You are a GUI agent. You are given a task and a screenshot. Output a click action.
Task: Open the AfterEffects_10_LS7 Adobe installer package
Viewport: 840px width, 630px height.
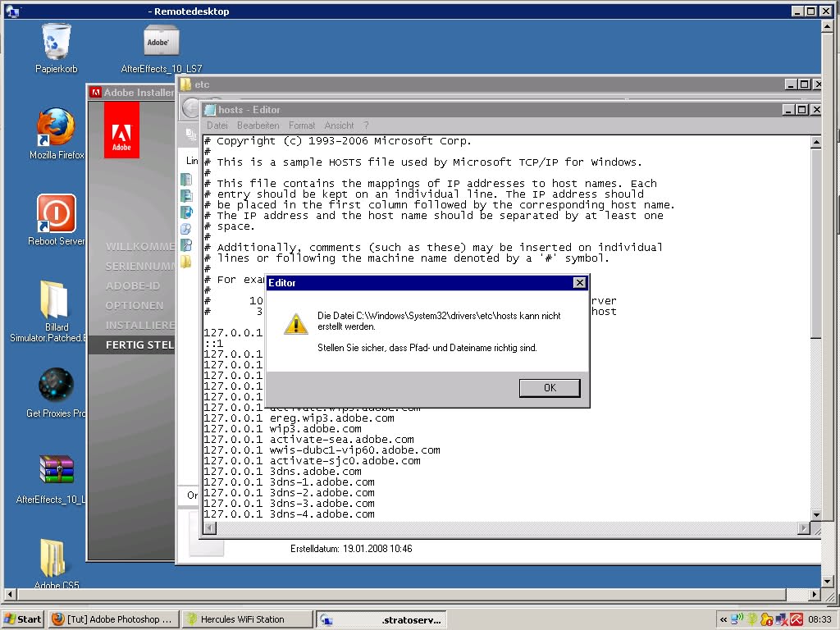tap(161, 41)
